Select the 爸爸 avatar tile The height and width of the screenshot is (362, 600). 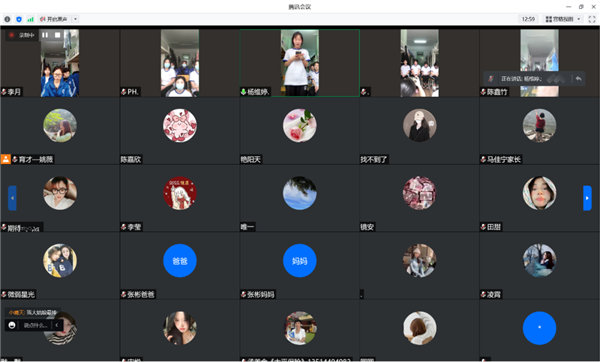click(179, 261)
